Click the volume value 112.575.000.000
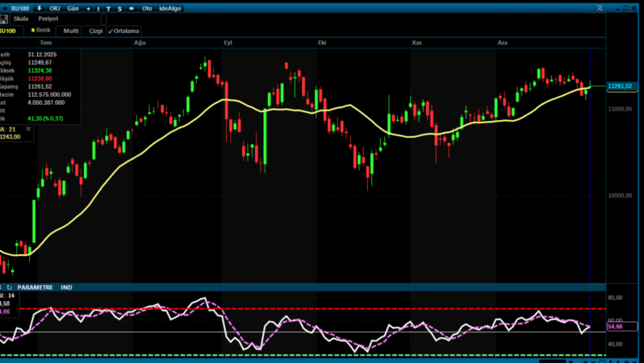The image size is (644, 363). (49, 94)
